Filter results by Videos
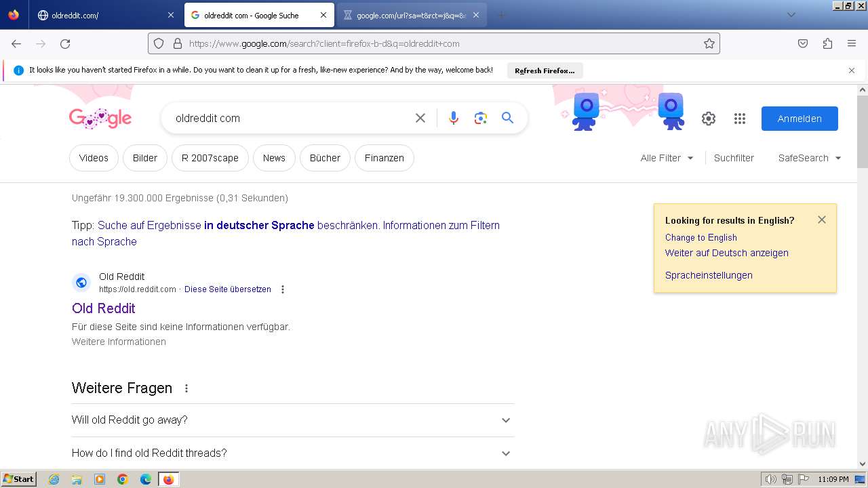This screenshot has height=488, width=868. click(x=94, y=158)
